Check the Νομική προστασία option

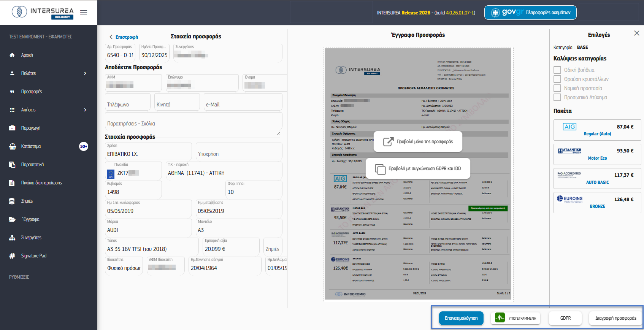coord(557,88)
